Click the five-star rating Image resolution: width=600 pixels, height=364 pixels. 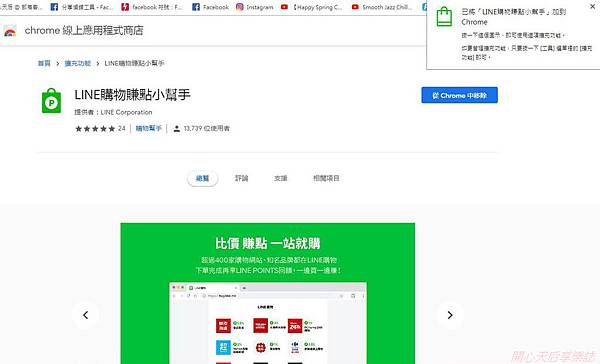pos(95,129)
